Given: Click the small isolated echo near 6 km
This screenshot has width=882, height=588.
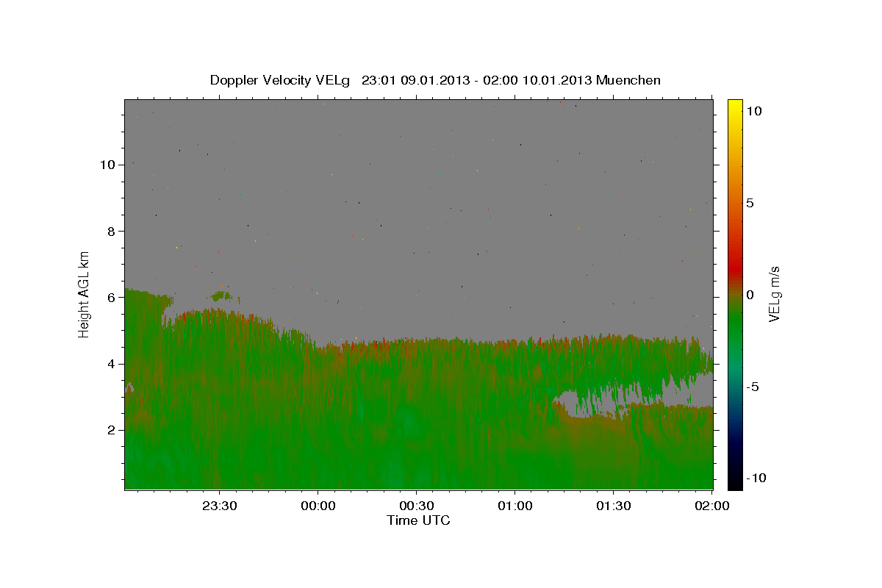Looking at the screenshot, I should (220, 296).
